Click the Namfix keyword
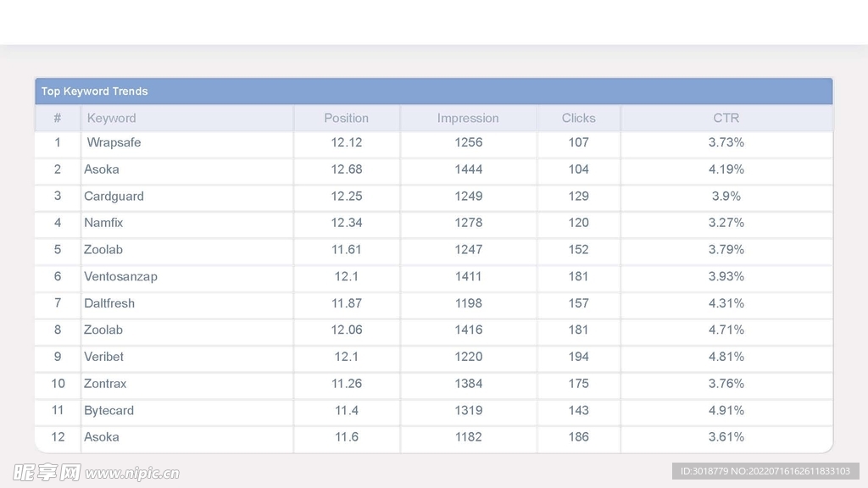868x488 pixels. click(103, 223)
